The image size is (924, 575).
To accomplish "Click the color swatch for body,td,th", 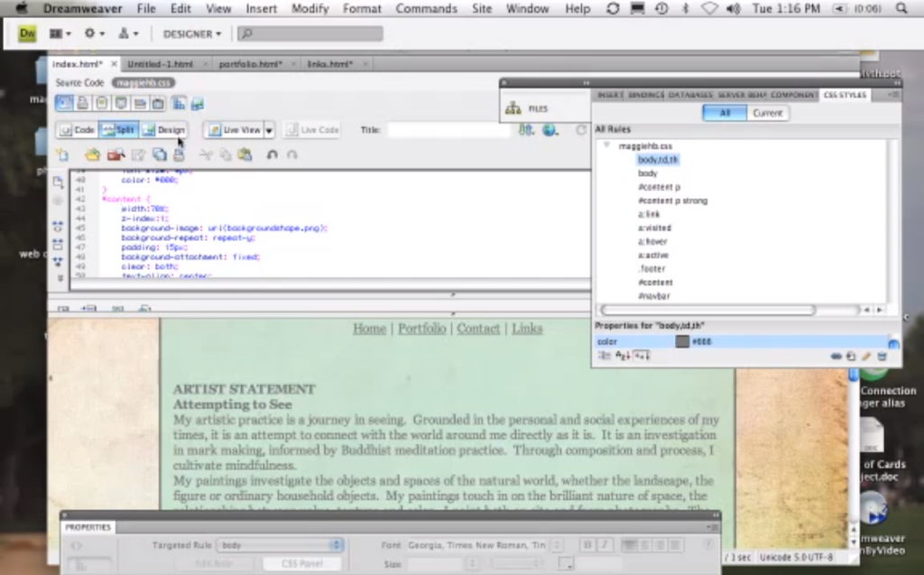I will [x=682, y=341].
